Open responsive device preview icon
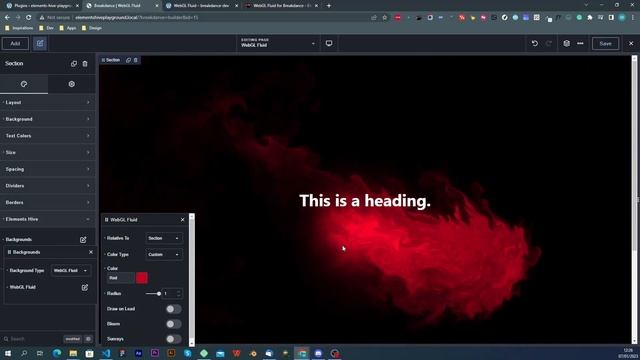 [x=329, y=43]
